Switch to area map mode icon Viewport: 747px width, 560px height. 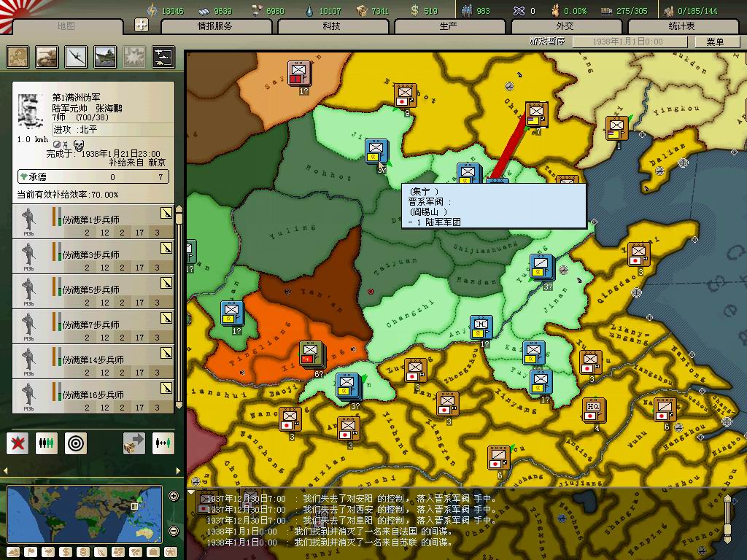tap(135, 553)
